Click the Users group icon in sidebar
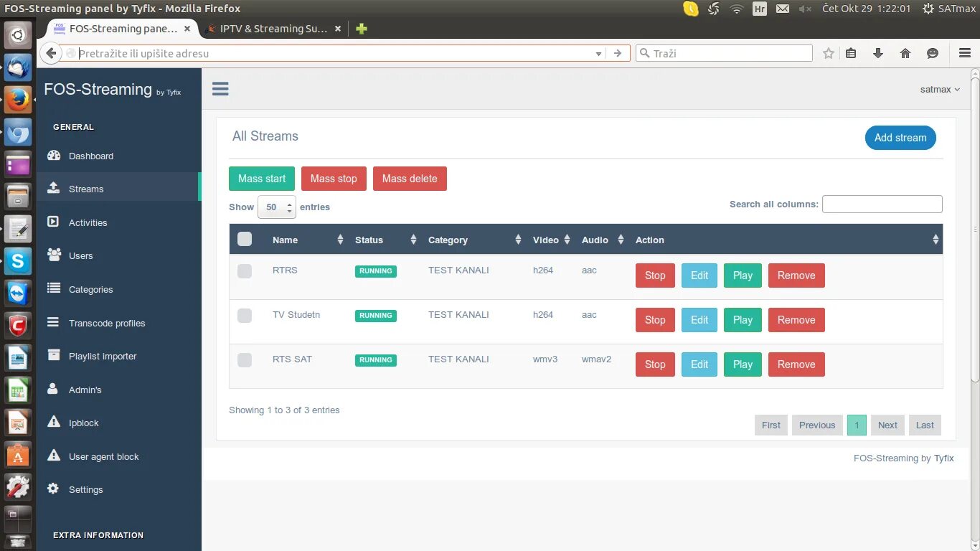 click(53, 255)
